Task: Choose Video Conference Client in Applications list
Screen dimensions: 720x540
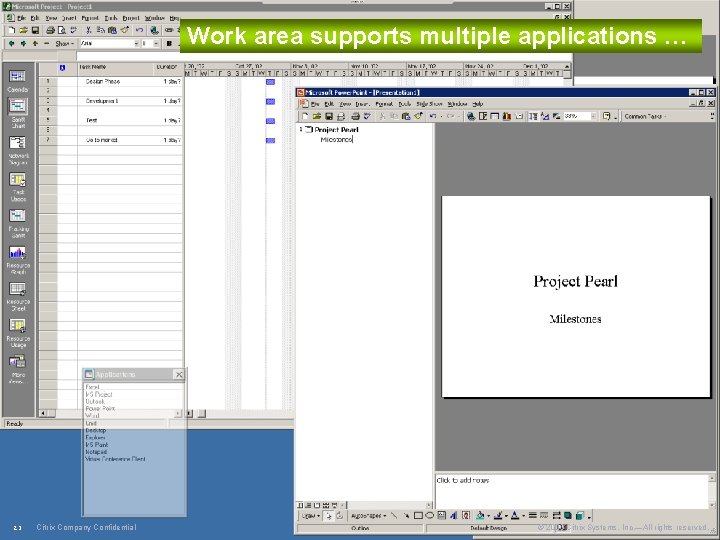Action: click(x=115, y=459)
